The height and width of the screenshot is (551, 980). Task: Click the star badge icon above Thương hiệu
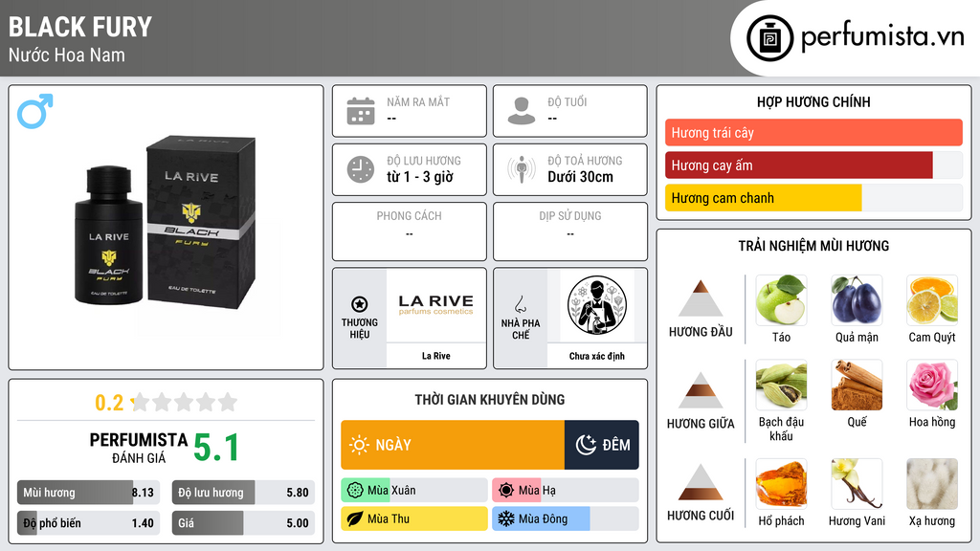pyautogui.click(x=360, y=304)
